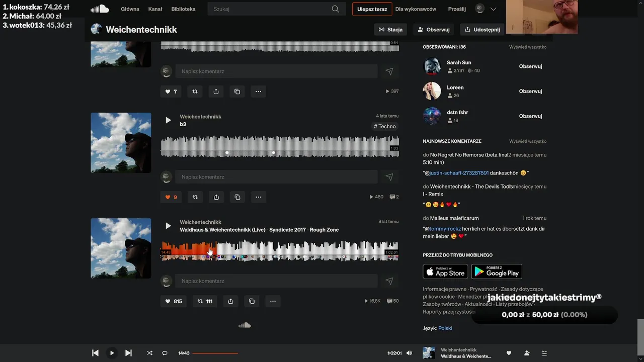The image size is (644, 362).
Task: Send comment on Syndicate 2017 track
Action: click(389, 281)
